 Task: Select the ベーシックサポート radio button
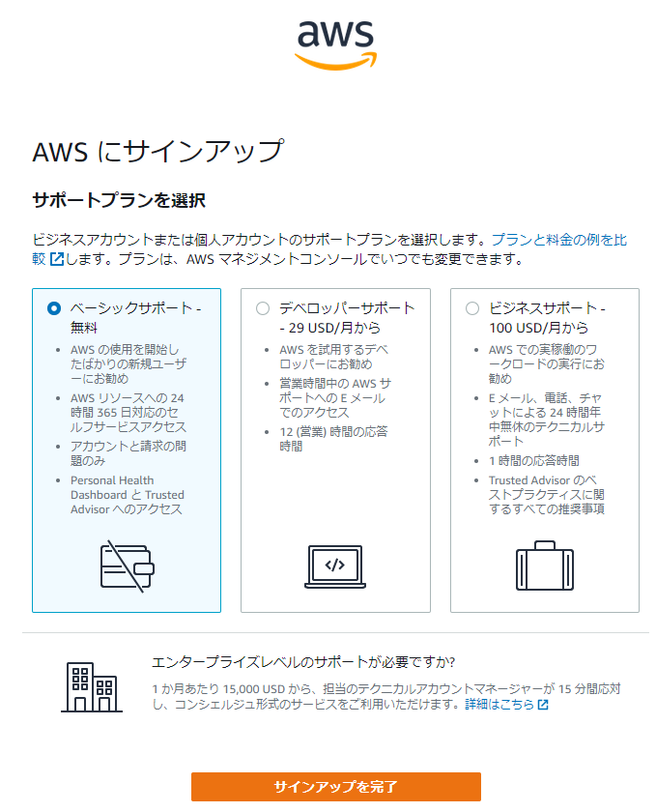[54, 308]
